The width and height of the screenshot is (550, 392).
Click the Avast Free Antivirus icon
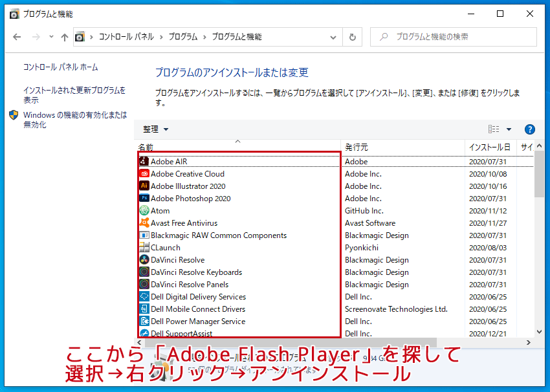(146, 223)
